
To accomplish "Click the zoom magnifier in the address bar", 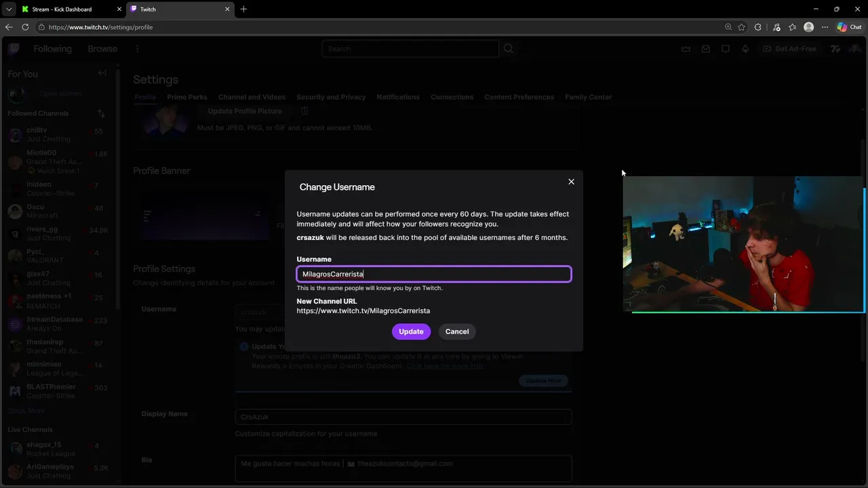I will (x=728, y=27).
